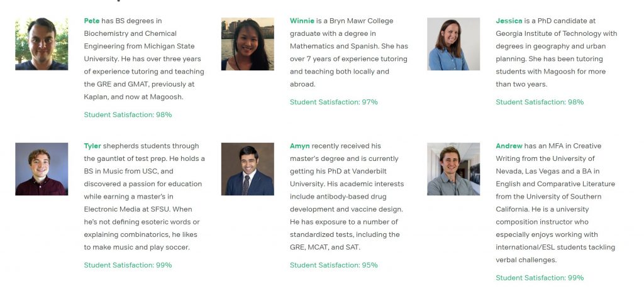This screenshot has width=644, height=291.
Task: Click Andrew's profile photo
Action: pyautogui.click(x=453, y=169)
